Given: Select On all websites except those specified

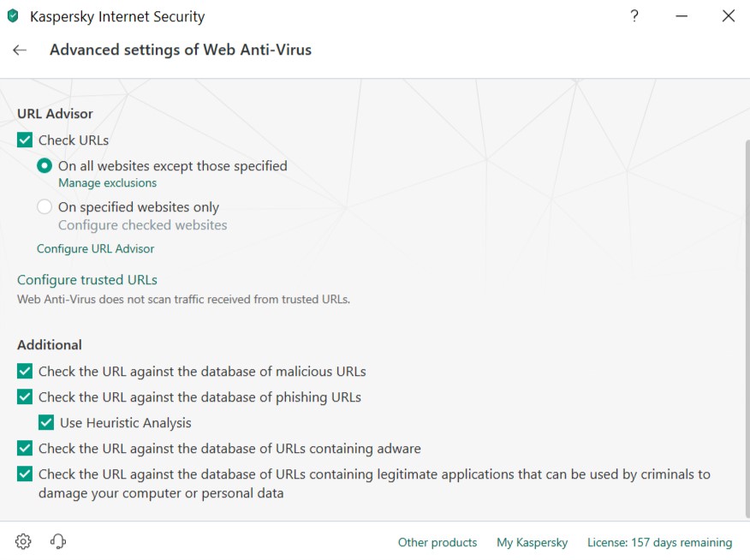Looking at the screenshot, I should 45,166.
